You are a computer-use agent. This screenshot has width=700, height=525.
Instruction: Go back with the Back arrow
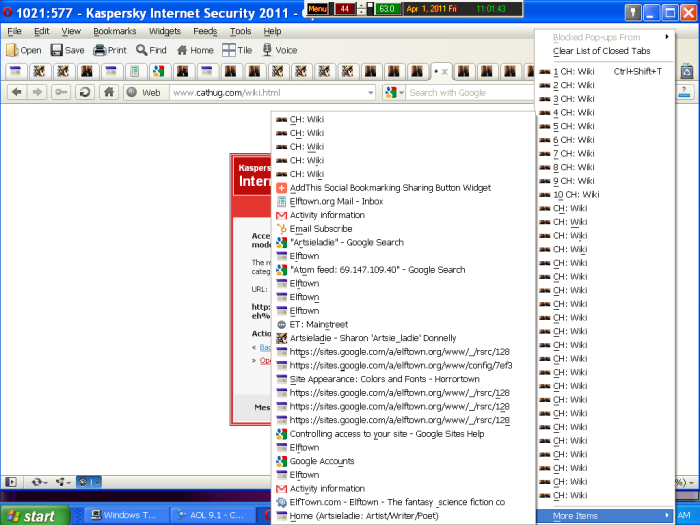click(x=17, y=92)
